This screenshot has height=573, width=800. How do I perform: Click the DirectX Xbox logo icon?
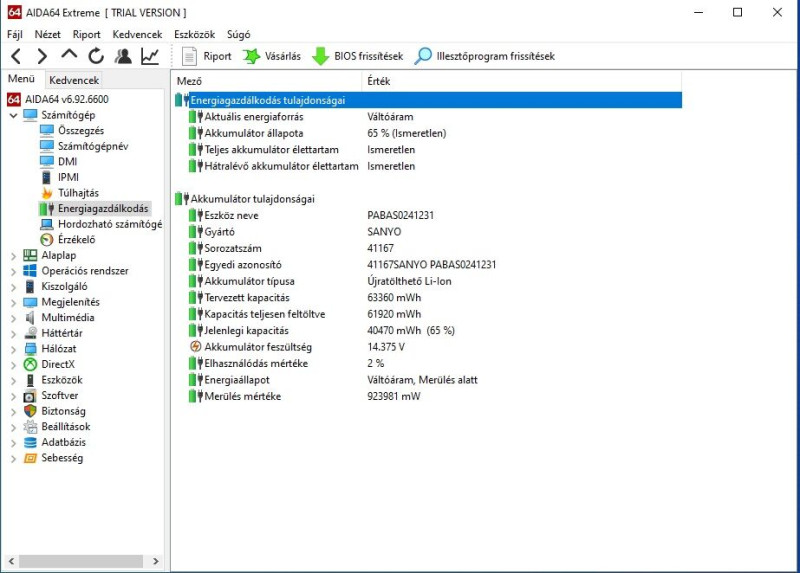point(31,364)
